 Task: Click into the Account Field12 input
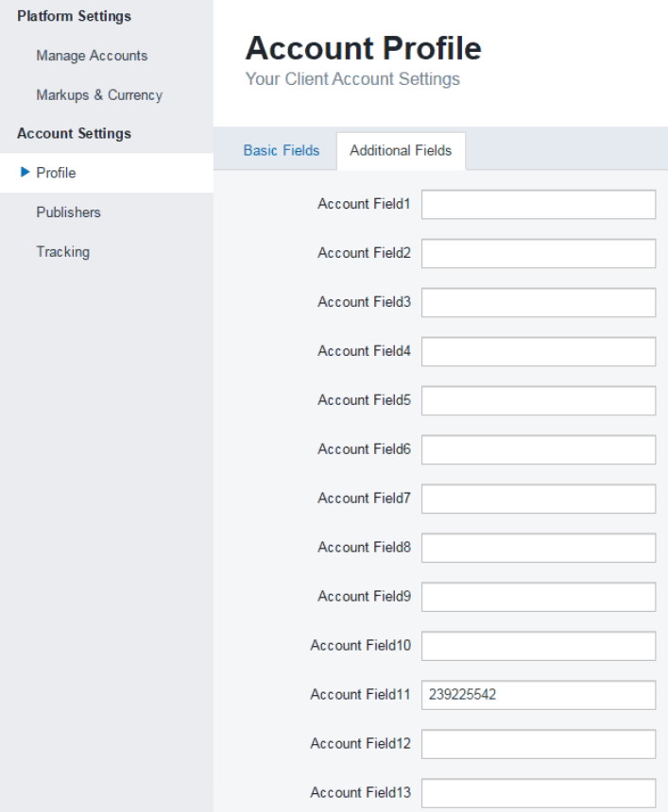[x=539, y=744]
